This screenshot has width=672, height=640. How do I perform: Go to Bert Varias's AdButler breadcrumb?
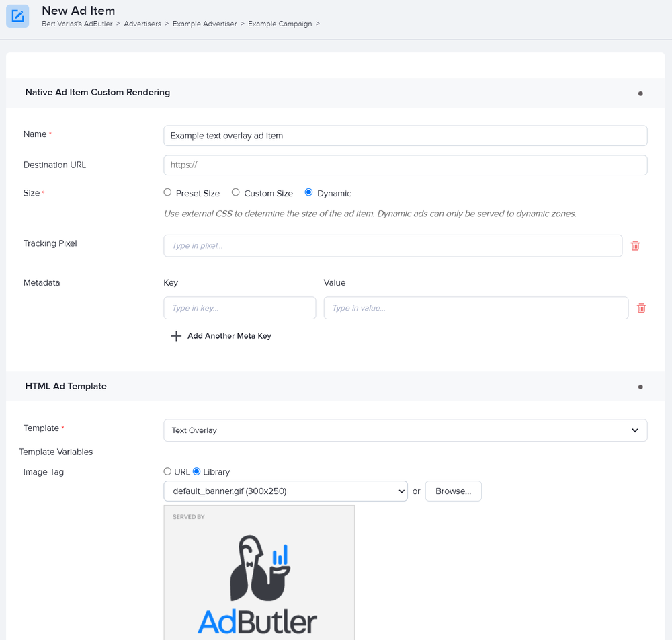[77, 24]
